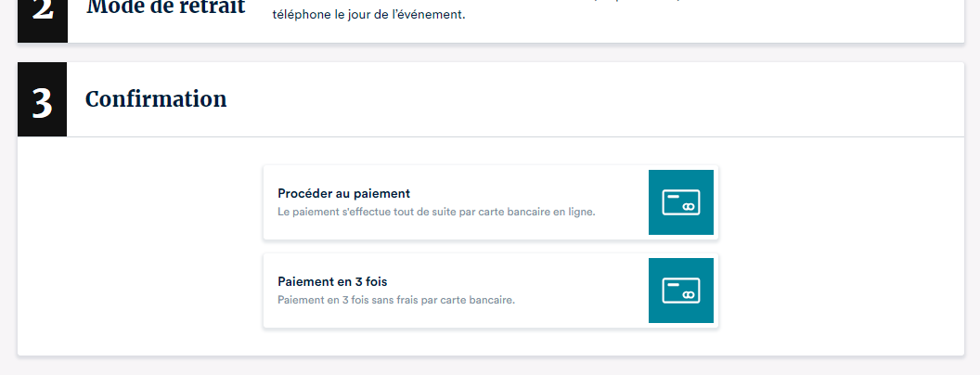Click the credit card icon for Paiement en 3 fois
The height and width of the screenshot is (375, 980).
(680, 291)
